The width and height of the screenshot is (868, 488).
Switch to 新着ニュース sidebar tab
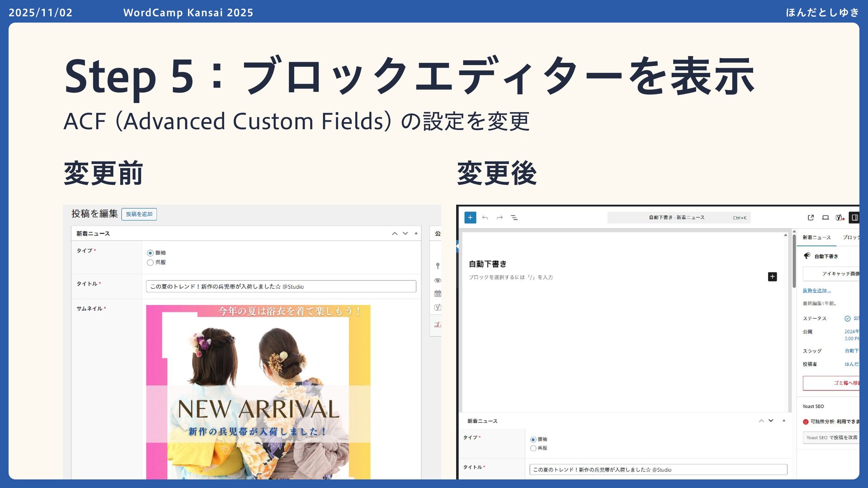click(816, 238)
